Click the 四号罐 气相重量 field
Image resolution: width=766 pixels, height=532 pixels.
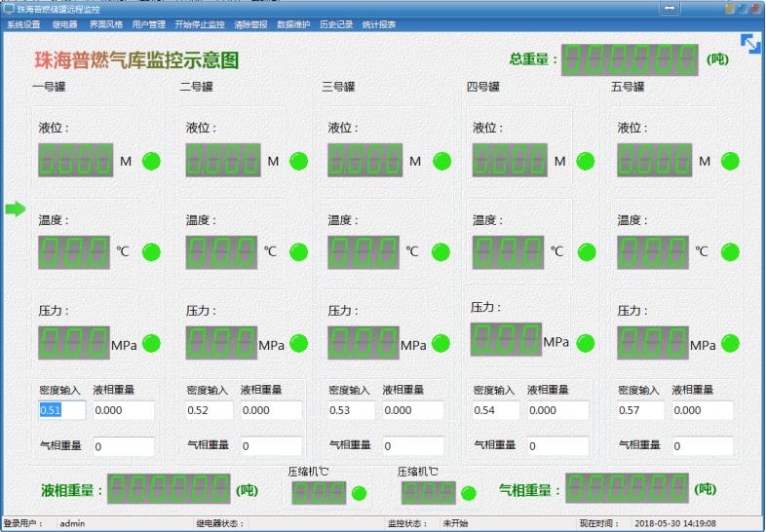[x=557, y=446]
